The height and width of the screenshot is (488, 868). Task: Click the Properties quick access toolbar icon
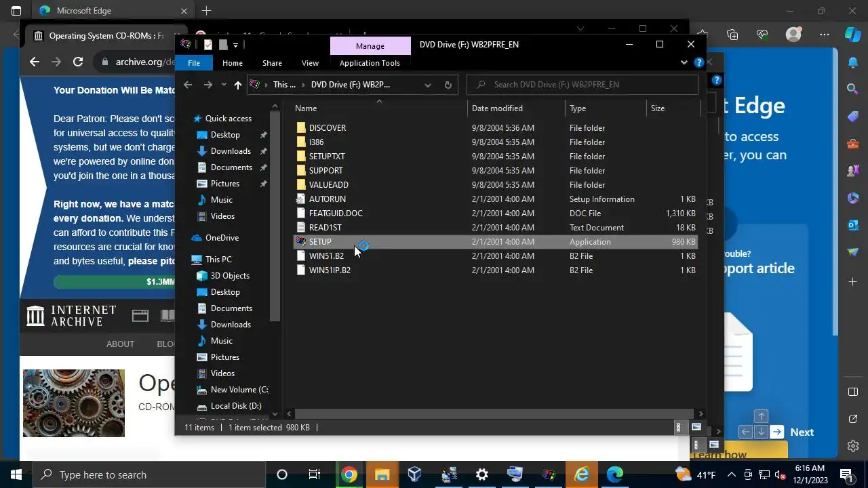click(208, 45)
